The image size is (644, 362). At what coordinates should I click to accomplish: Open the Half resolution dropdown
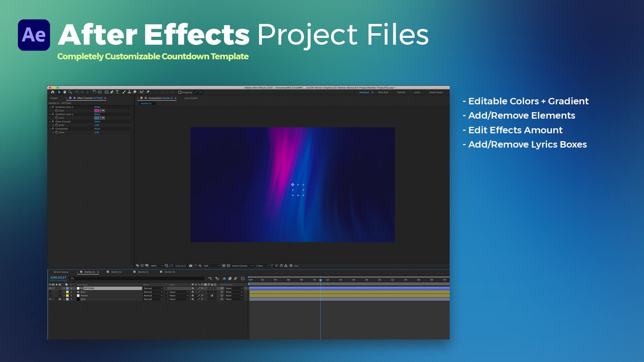pyautogui.click(x=212, y=266)
